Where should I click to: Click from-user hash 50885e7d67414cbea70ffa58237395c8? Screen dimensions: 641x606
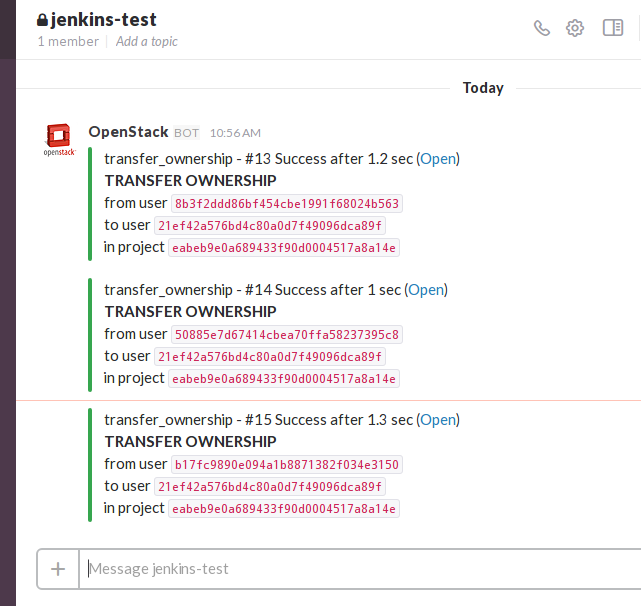point(287,334)
